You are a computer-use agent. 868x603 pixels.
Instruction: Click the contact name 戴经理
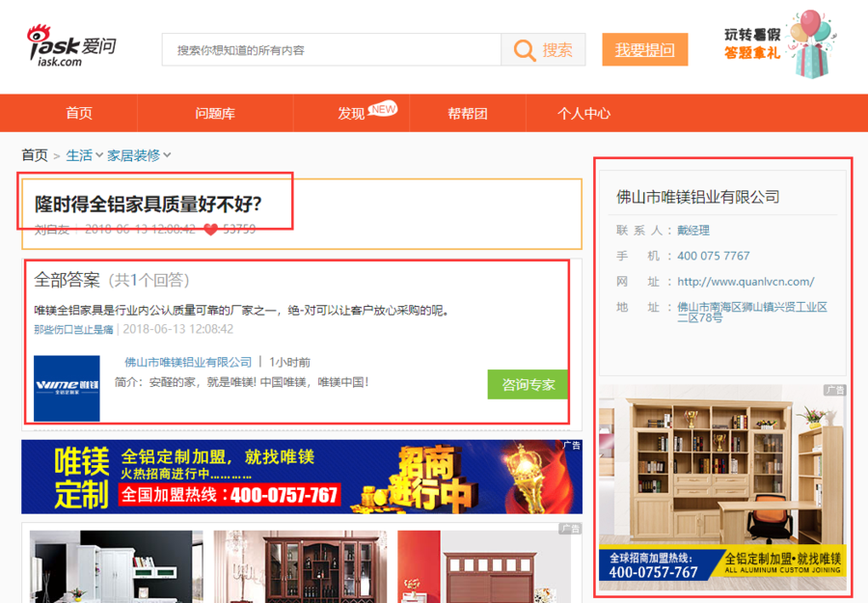tap(693, 231)
